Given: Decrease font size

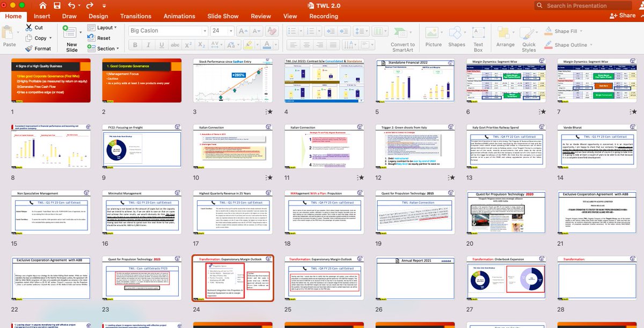Looking at the screenshot, I should click(x=255, y=31).
